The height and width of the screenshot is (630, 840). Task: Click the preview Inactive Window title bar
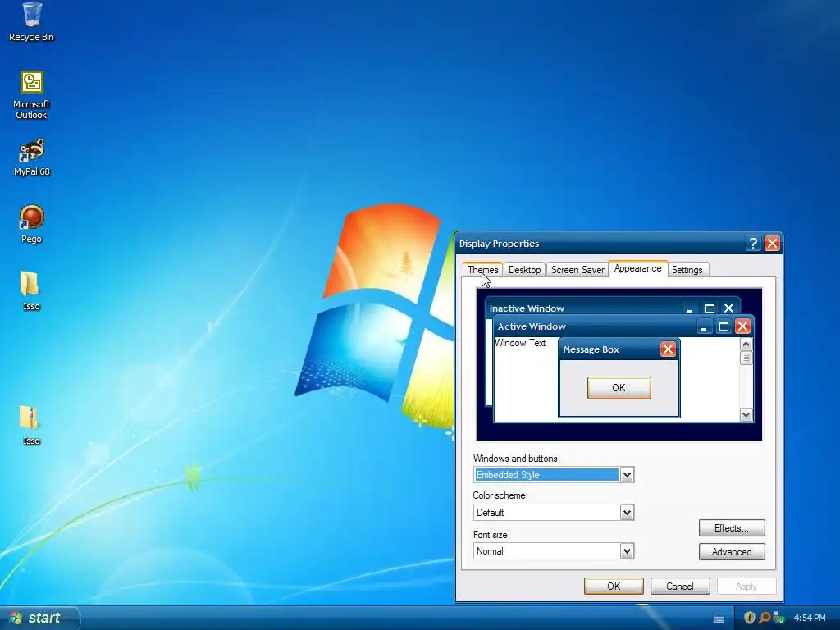pyautogui.click(x=613, y=308)
